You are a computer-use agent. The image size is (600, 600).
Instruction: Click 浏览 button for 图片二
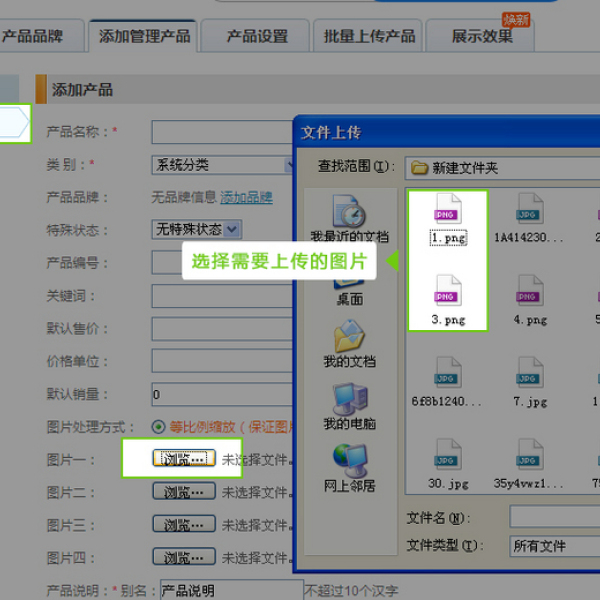184,491
